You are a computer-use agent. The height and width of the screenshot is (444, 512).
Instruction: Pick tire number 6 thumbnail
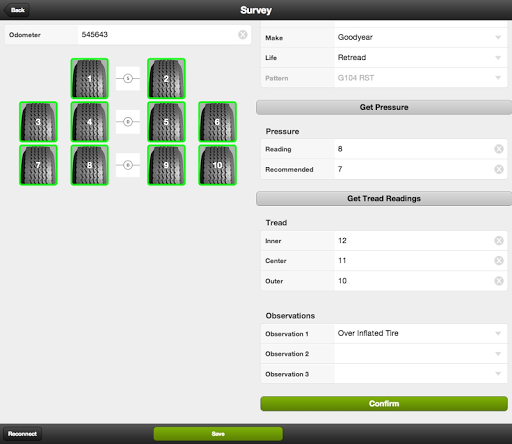click(217, 122)
